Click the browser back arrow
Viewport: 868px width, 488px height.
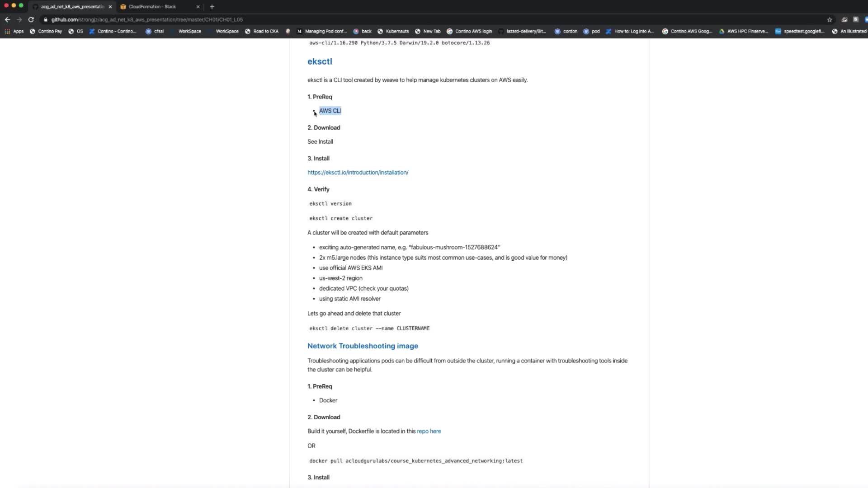pyautogui.click(x=7, y=19)
